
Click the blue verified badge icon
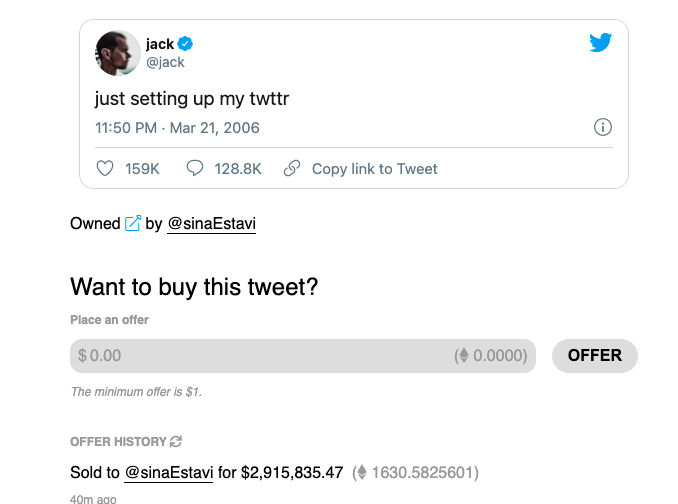click(186, 44)
